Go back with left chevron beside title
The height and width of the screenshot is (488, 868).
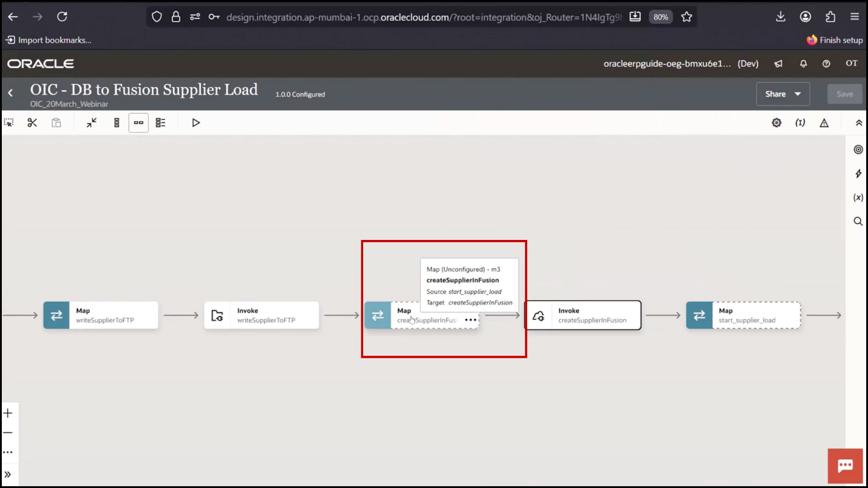[10, 93]
